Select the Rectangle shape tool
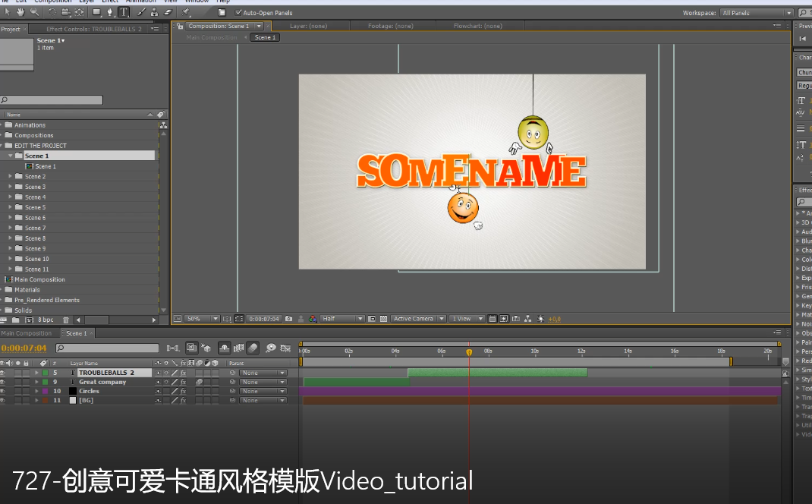 (97, 12)
